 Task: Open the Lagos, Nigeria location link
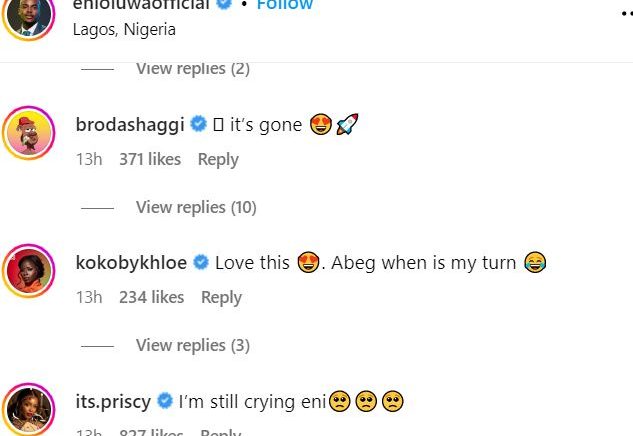(x=124, y=29)
